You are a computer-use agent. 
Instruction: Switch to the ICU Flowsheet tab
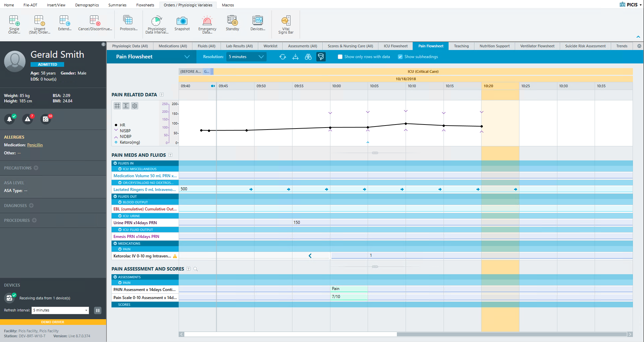[x=396, y=46]
